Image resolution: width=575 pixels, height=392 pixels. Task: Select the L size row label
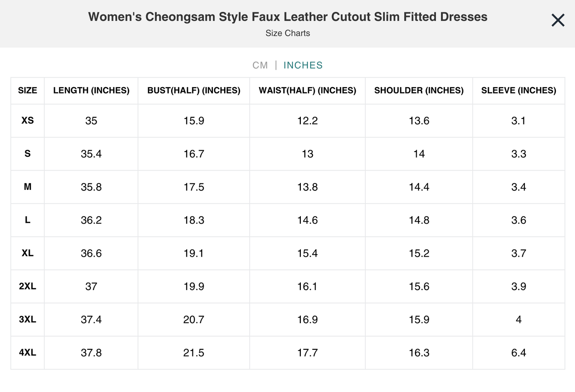pos(27,220)
